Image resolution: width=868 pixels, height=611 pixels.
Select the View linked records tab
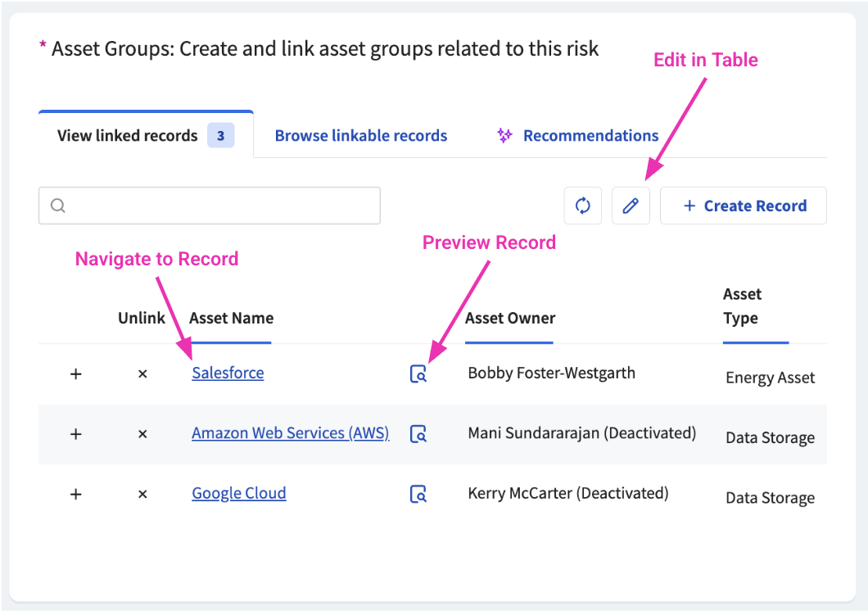click(128, 136)
